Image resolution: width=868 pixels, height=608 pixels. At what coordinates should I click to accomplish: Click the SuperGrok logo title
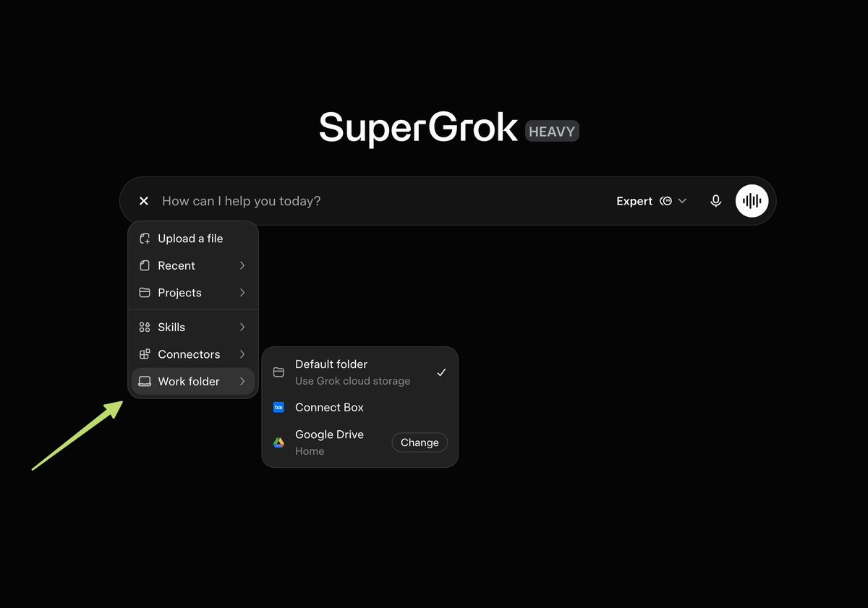click(x=418, y=129)
